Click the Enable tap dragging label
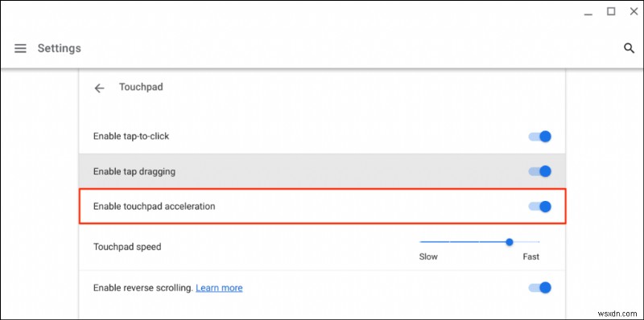644x320 pixels. point(134,171)
